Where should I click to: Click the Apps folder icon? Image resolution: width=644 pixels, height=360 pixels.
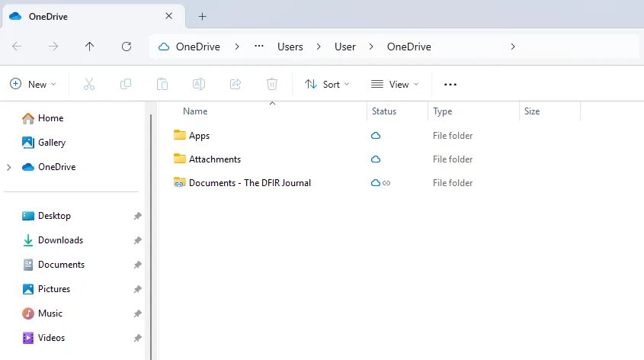[180, 135]
